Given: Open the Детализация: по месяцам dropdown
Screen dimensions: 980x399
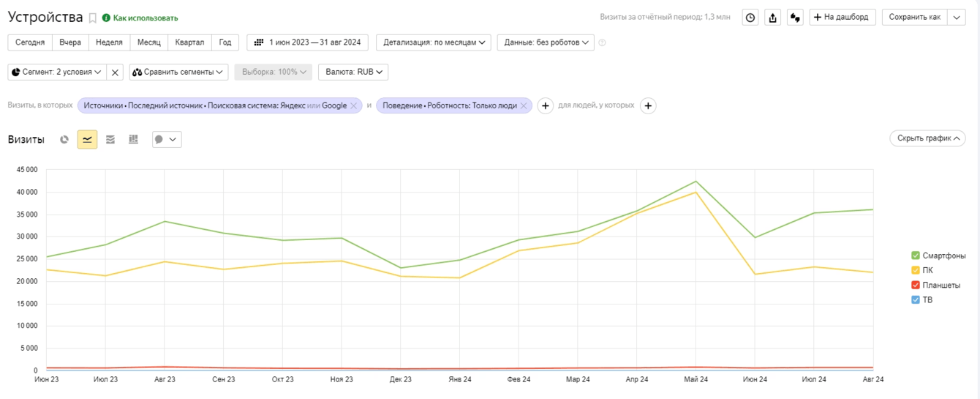Looking at the screenshot, I should 434,42.
